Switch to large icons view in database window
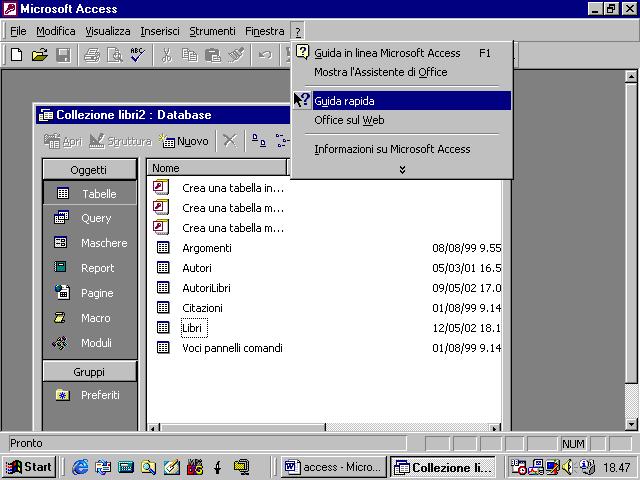The image size is (640, 480). tap(258, 141)
